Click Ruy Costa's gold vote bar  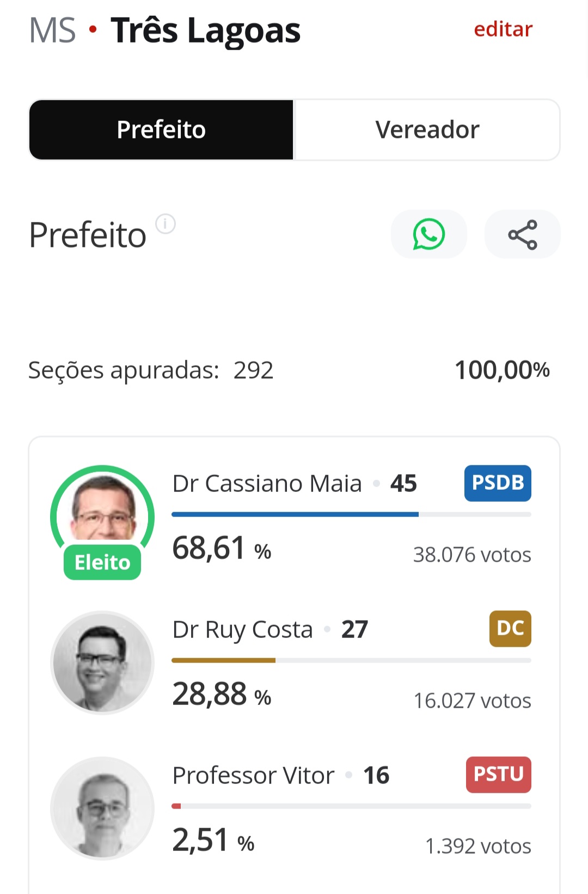[x=223, y=660]
